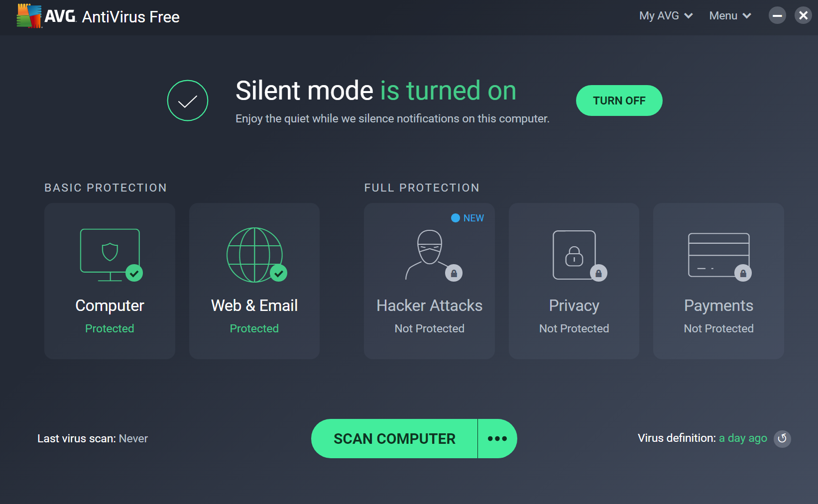The height and width of the screenshot is (504, 818).
Task: Click the Hacker Attacks title text
Action: pyautogui.click(x=429, y=305)
